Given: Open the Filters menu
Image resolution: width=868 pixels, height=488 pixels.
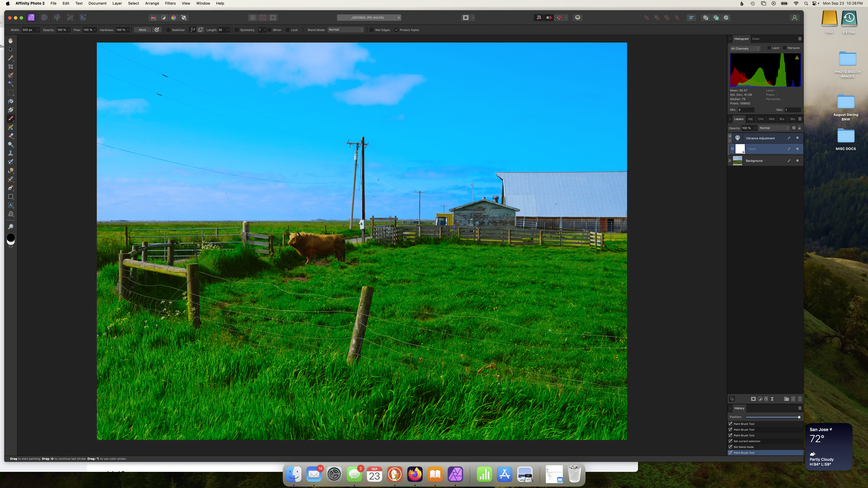Looking at the screenshot, I should click(170, 3).
